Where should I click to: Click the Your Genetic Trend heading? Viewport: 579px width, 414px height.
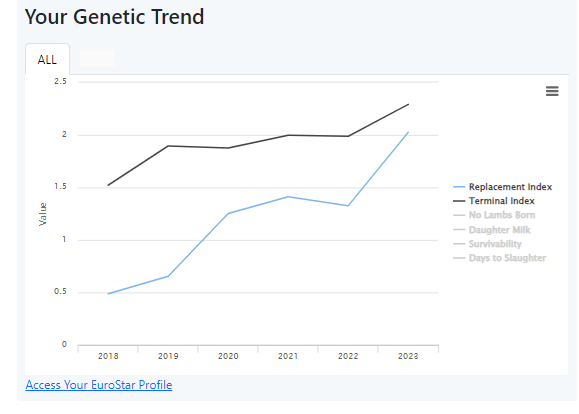[x=114, y=17]
